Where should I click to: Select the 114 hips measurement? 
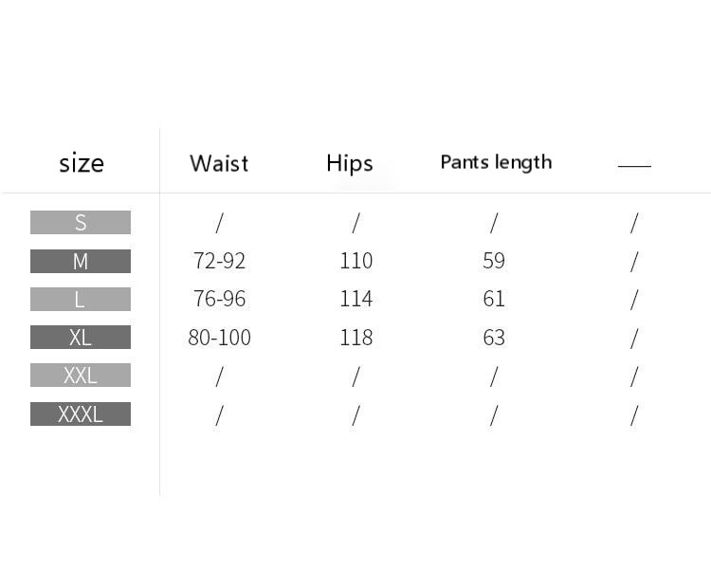356,299
